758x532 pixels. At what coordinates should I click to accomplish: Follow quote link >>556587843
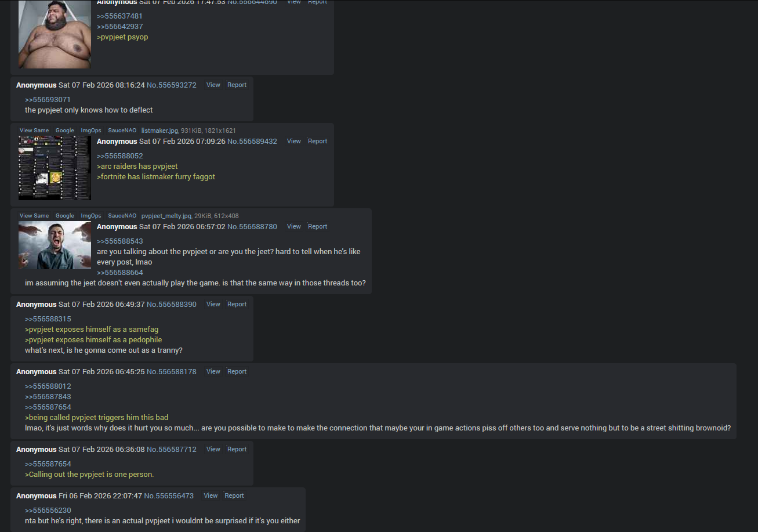pyautogui.click(x=48, y=397)
